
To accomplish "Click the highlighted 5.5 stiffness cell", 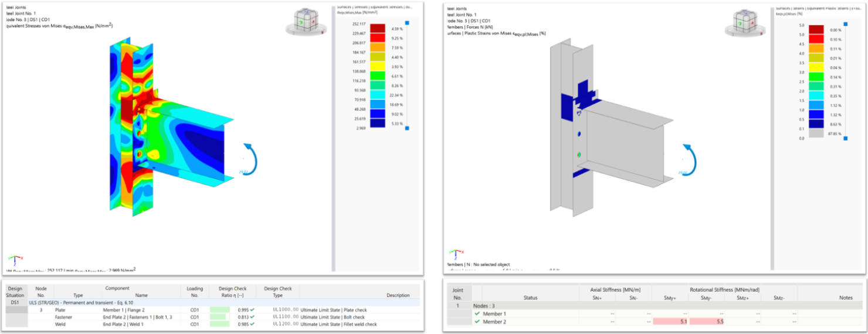I will point(707,322).
